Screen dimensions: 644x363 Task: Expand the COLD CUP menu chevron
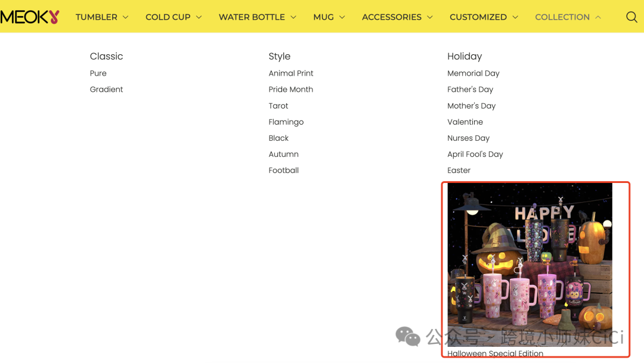point(199,17)
